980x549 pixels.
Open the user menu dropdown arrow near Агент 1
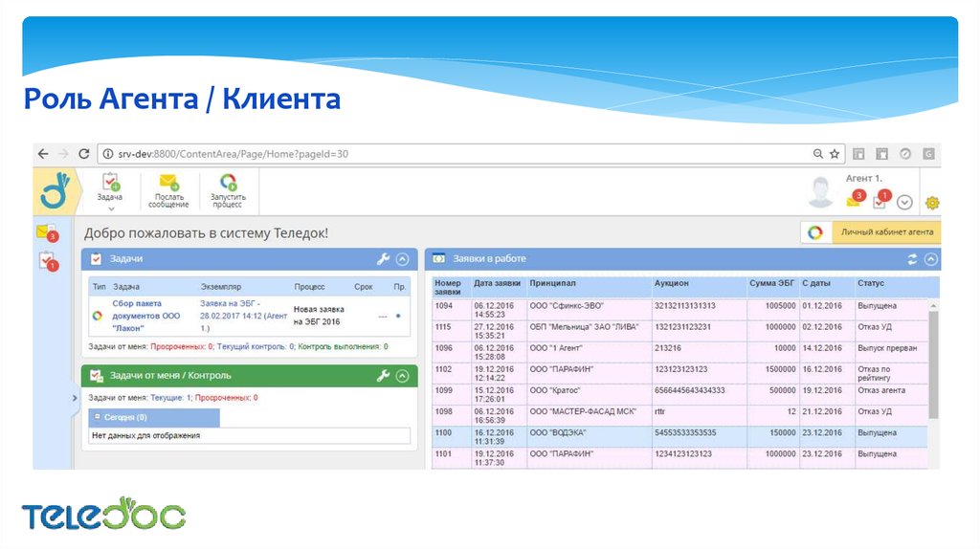[904, 203]
